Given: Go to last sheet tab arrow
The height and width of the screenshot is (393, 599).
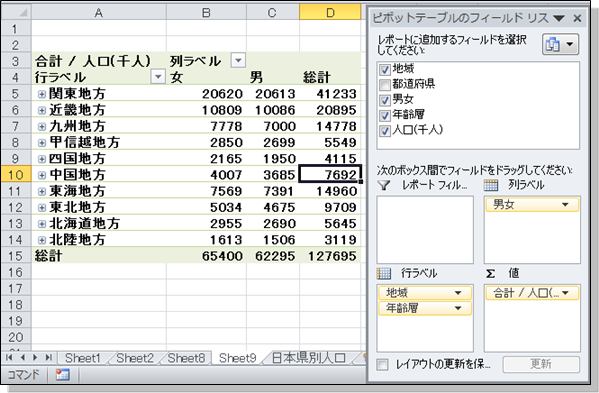Looking at the screenshot, I should coord(49,357).
